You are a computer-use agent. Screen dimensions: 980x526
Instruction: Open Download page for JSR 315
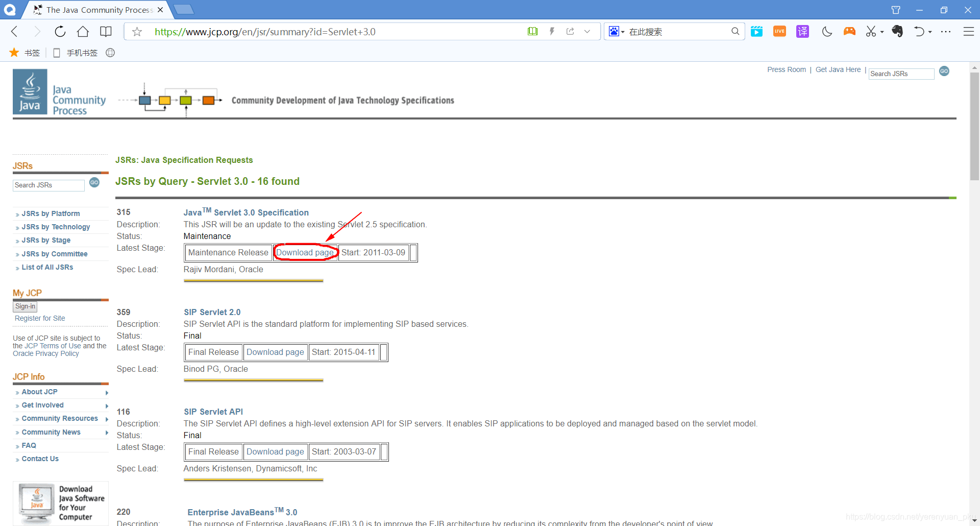tap(305, 252)
